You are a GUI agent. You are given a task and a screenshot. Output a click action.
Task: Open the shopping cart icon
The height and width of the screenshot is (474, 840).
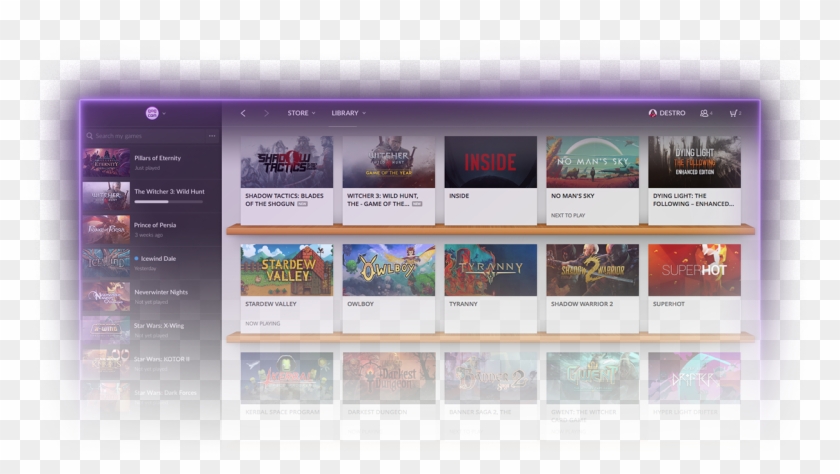coord(733,113)
